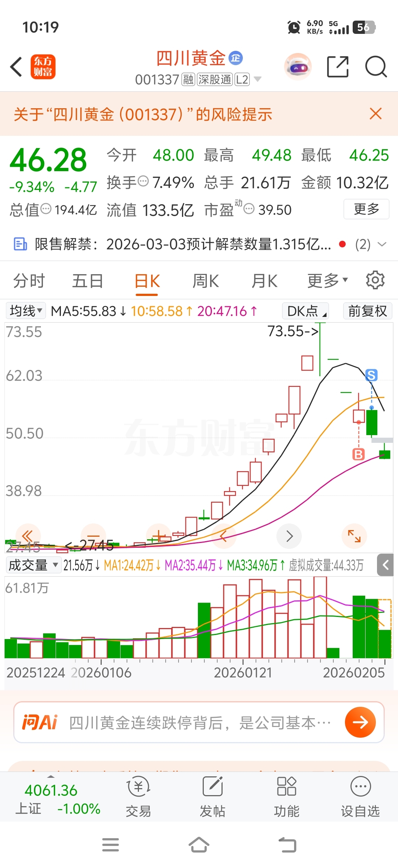Open the 更多 chart period dropdown
Screen dimensions: 398x868
328,281
